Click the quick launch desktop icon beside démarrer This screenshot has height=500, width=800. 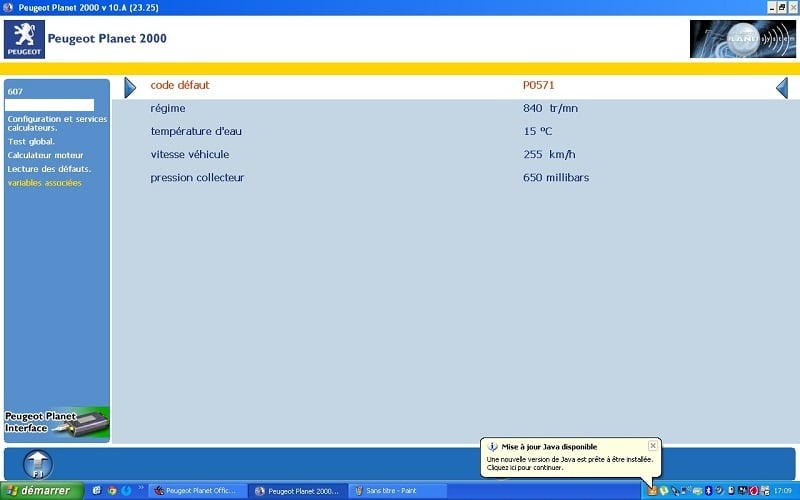pyautogui.click(x=96, y=490)
